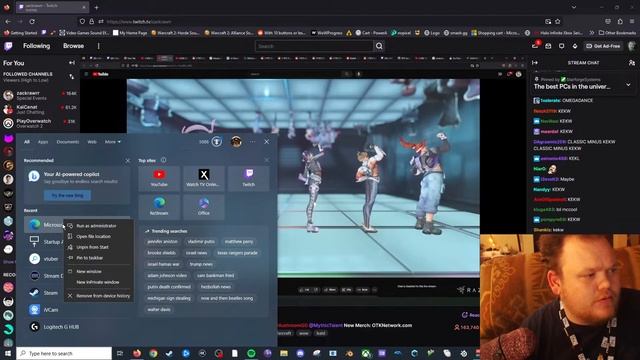
Task: Open Firefox from the Windows taskbar
Action: pos(137,353)
